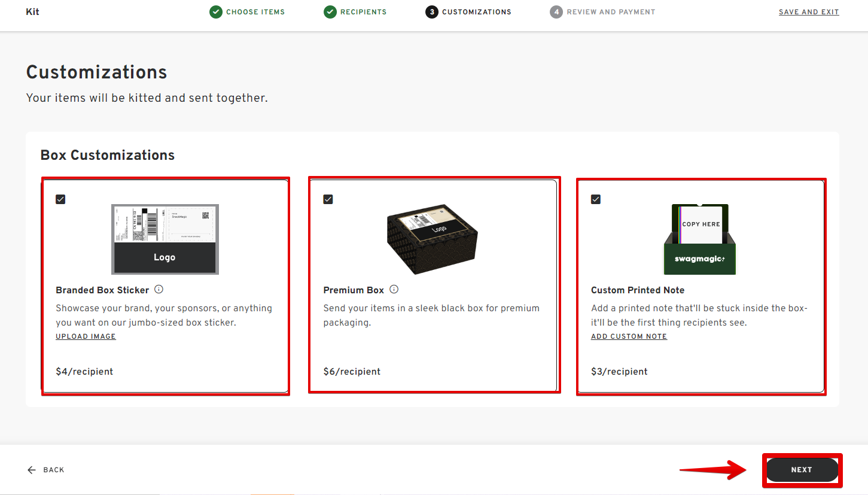Click the Premium Box info icon

coord(394,290)
